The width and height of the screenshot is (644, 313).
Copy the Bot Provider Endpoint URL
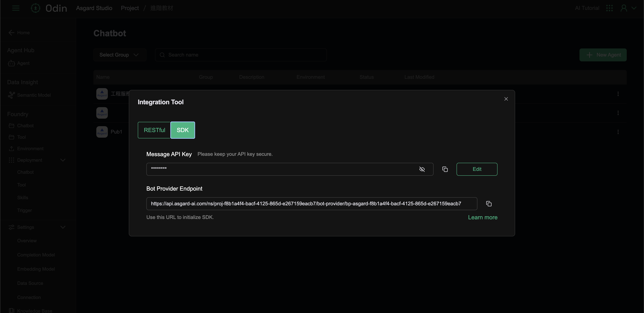(x=489, y=204)
